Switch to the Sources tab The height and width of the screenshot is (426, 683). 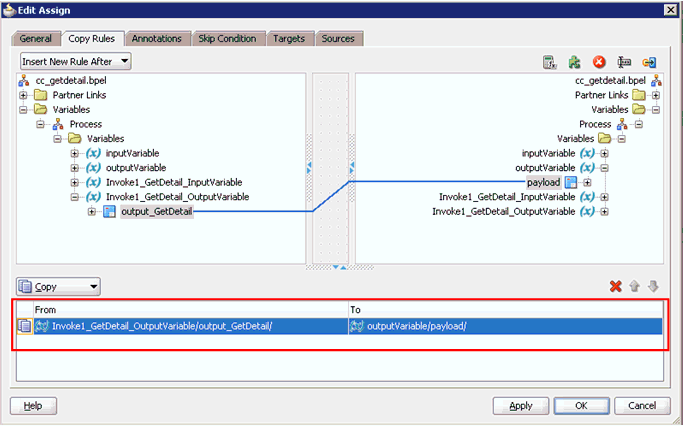click(338, 38)
